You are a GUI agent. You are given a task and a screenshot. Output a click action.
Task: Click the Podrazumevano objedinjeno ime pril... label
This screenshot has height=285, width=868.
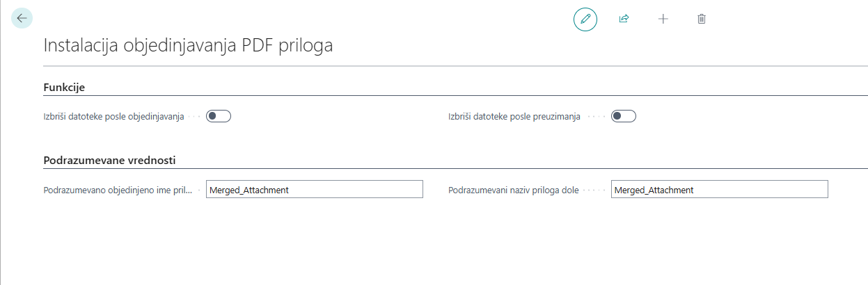pyautogui.click(x=118, y=189)
